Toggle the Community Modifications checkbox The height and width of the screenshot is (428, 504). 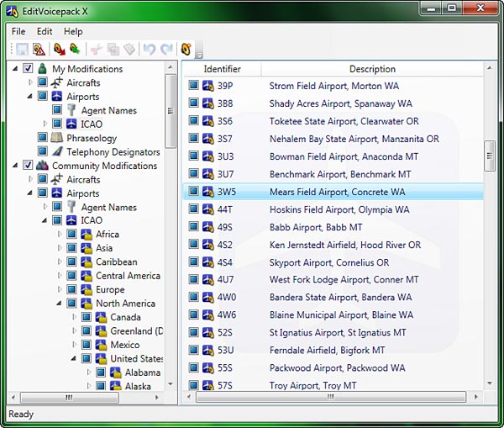pyautogui.click(x=28, y=166)
